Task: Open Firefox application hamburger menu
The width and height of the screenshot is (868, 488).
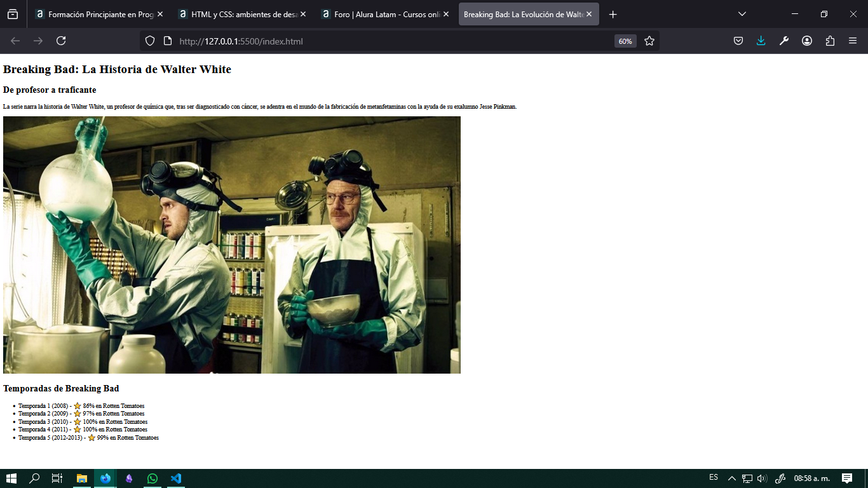Action: tap(853, 41)
